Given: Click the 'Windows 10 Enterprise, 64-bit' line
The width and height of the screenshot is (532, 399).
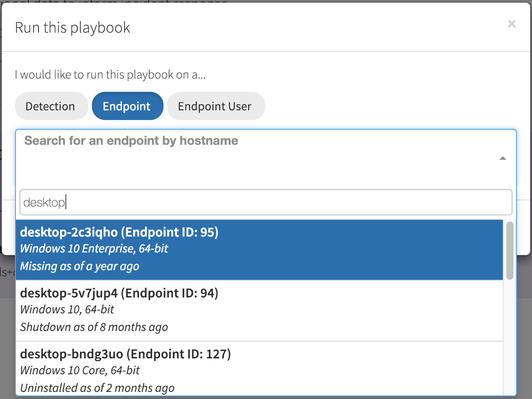Looking at the screenshot, I should pyautogui.click(x=94, y=249).
